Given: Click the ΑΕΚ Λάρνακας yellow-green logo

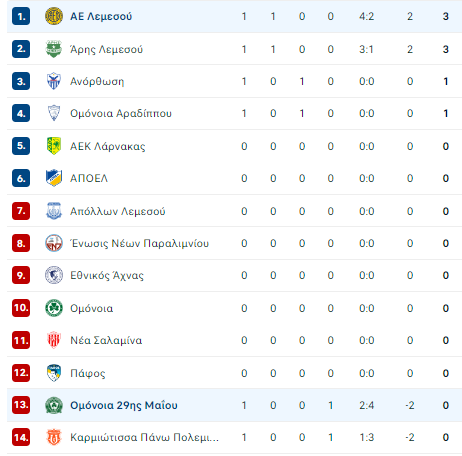Looking at the screenshot, I should point(54,146).
